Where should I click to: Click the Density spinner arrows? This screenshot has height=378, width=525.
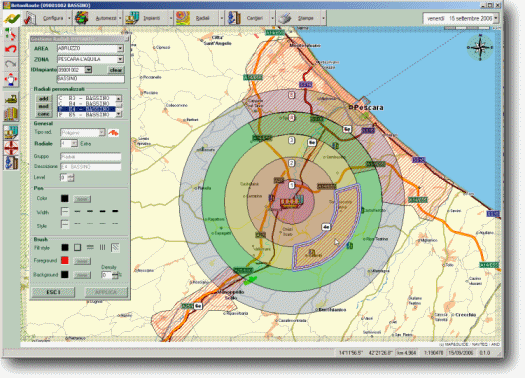[115, 275]
